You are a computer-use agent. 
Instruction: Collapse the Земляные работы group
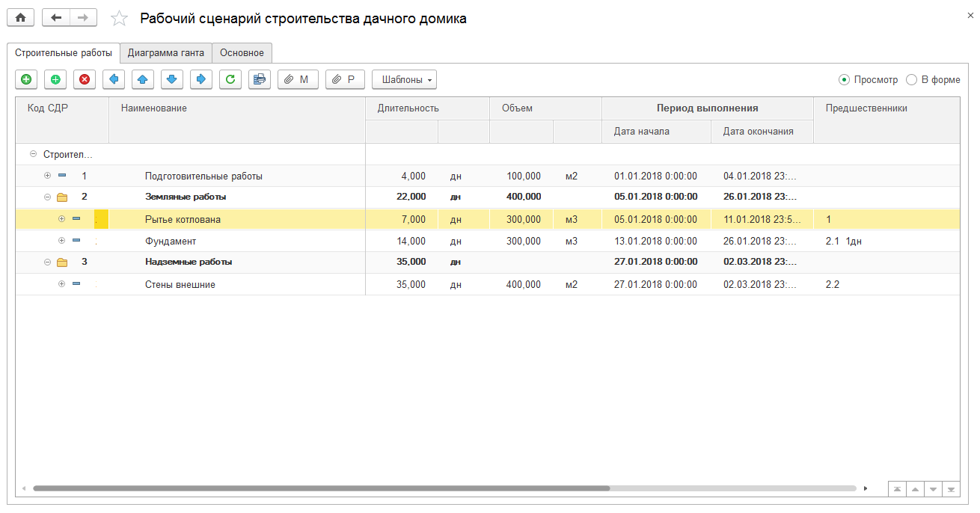tap(48, 197)
